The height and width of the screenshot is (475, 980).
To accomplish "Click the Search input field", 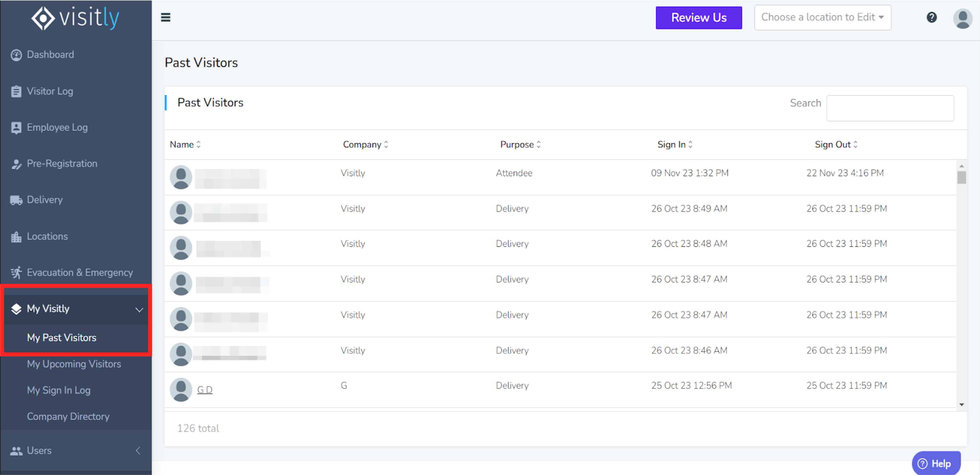I will click(x=890, y=108).
